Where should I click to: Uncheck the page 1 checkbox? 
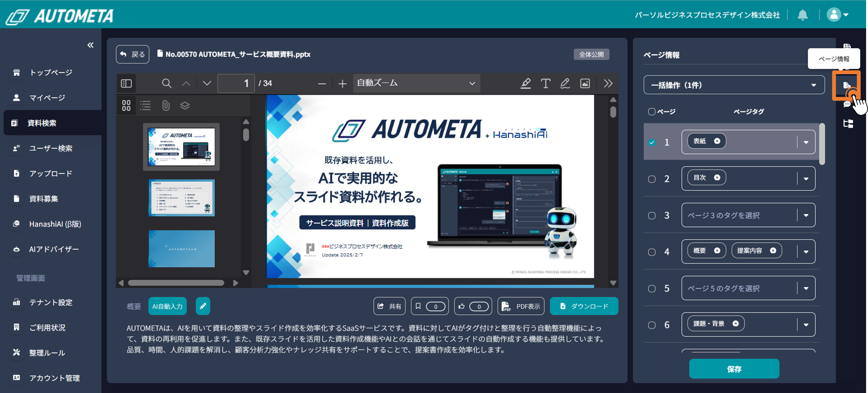652,142
